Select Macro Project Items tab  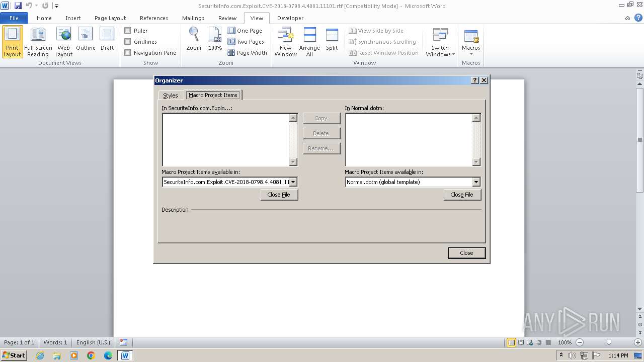pos(213,95)
